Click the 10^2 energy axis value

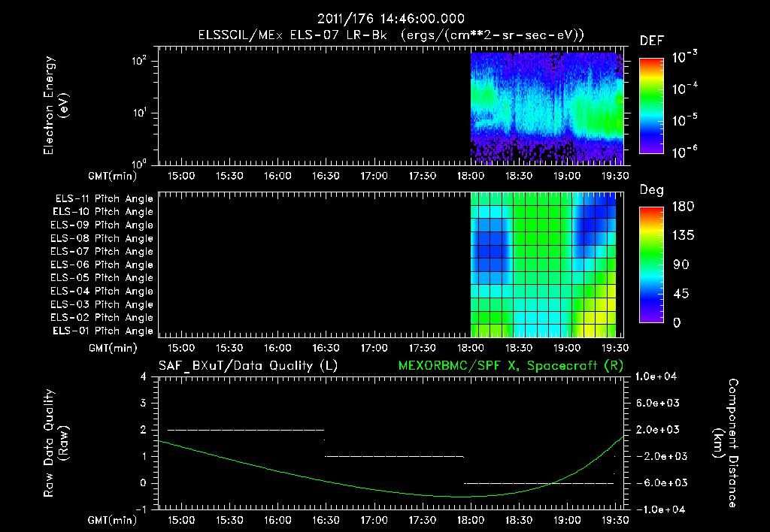pyautogui.click(x=139, y=60)
